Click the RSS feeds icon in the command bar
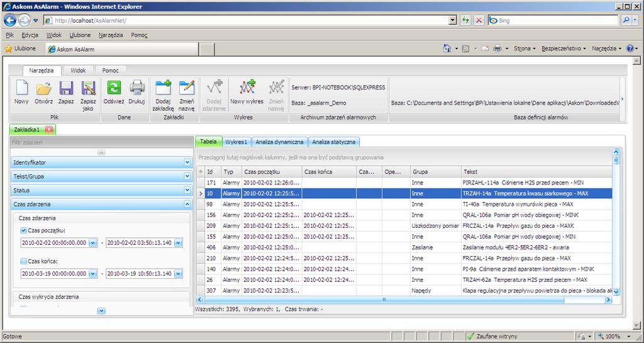Screen dimensions: 644x343 tap(466, 49)
